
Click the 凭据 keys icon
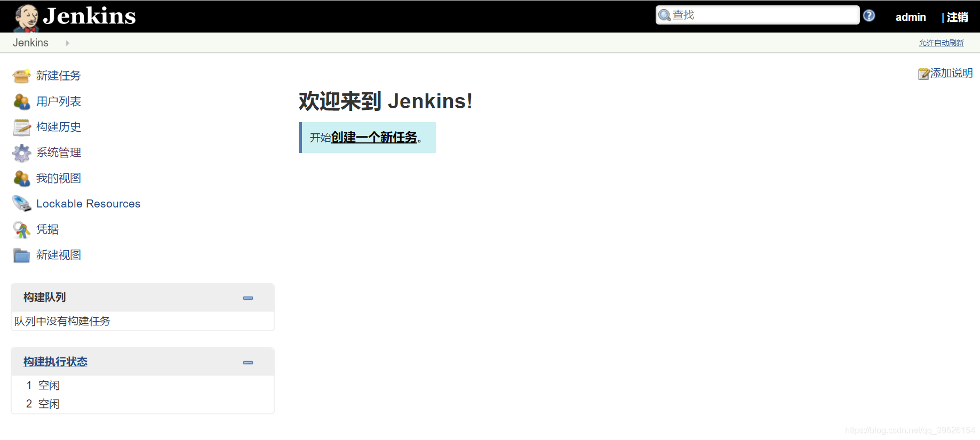(22, 229)
